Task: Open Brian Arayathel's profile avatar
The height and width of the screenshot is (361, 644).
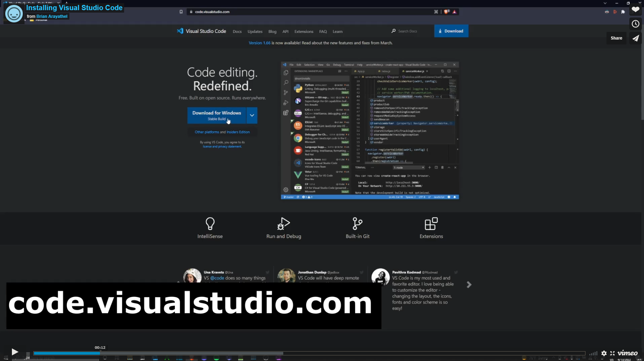Action: coord(14,14)
